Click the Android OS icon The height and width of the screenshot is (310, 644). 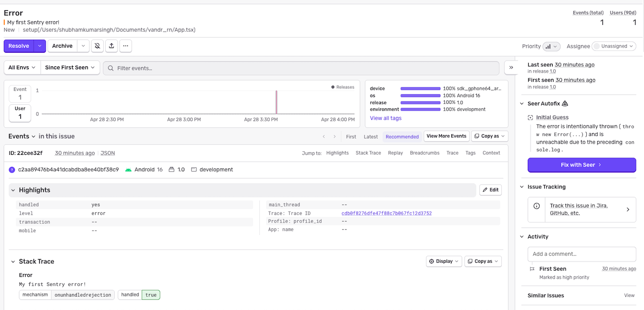[x=128, y=170]
